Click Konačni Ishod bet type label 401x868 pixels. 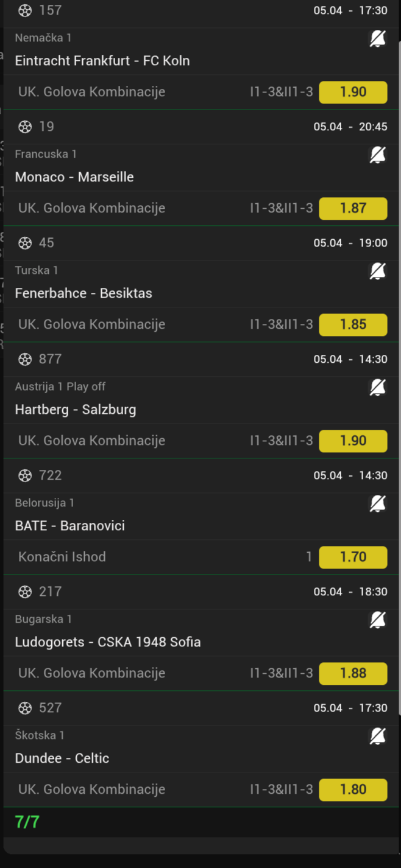(62, 557)
